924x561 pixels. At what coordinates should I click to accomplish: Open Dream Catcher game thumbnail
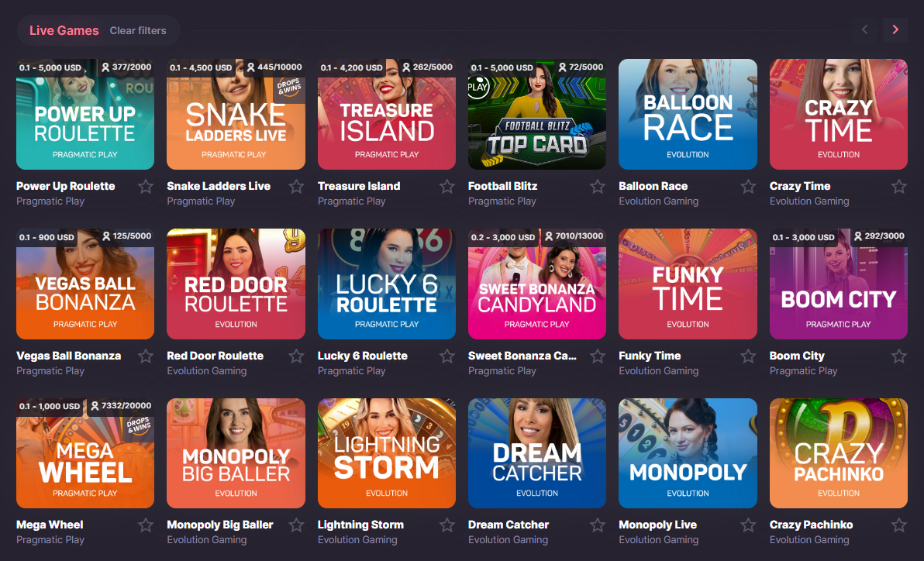click(537, 453)
